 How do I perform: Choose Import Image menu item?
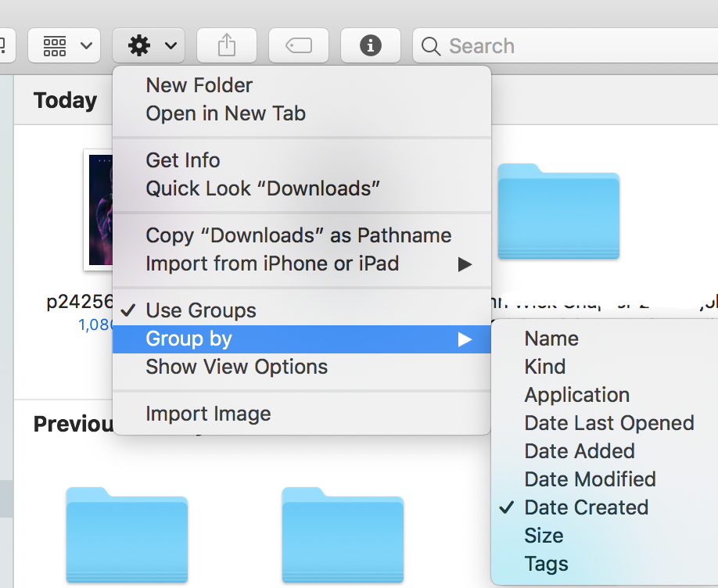click(302, 414)
